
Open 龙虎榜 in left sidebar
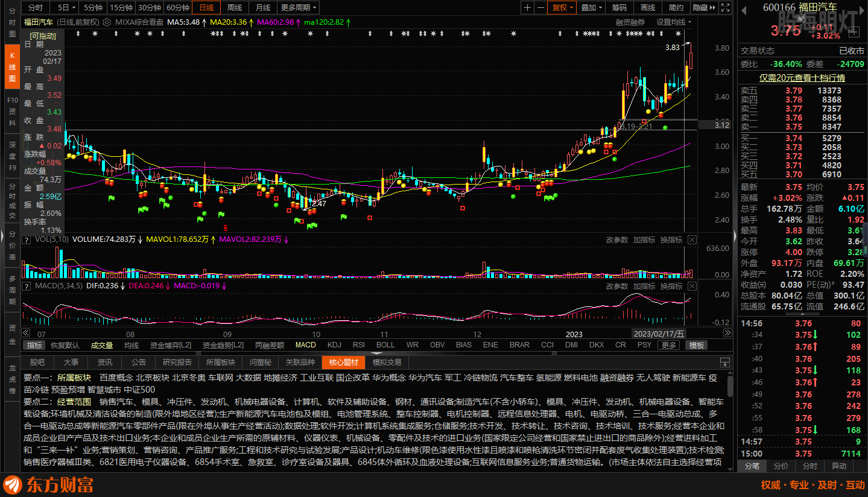[12, 378]
